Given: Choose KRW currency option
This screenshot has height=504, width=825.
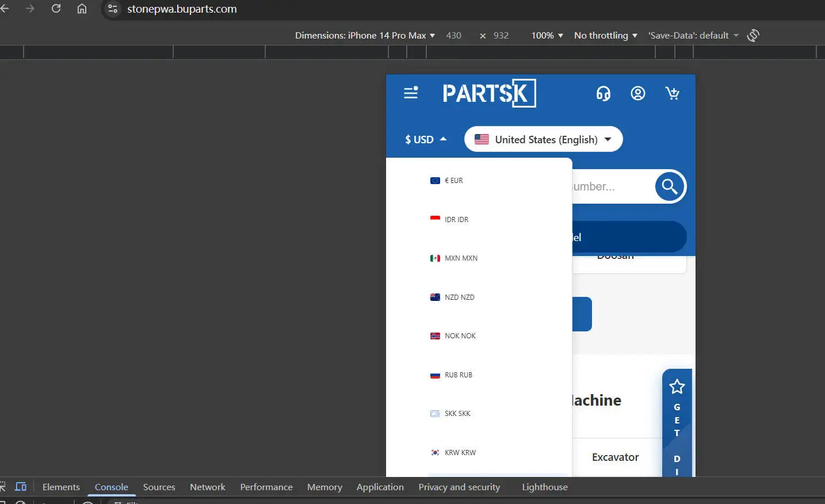Looking at the screenshot, I should point(460,453).
